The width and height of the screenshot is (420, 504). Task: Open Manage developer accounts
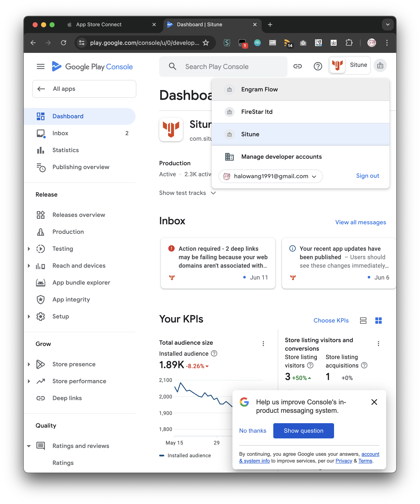click(x=300, y=157)
